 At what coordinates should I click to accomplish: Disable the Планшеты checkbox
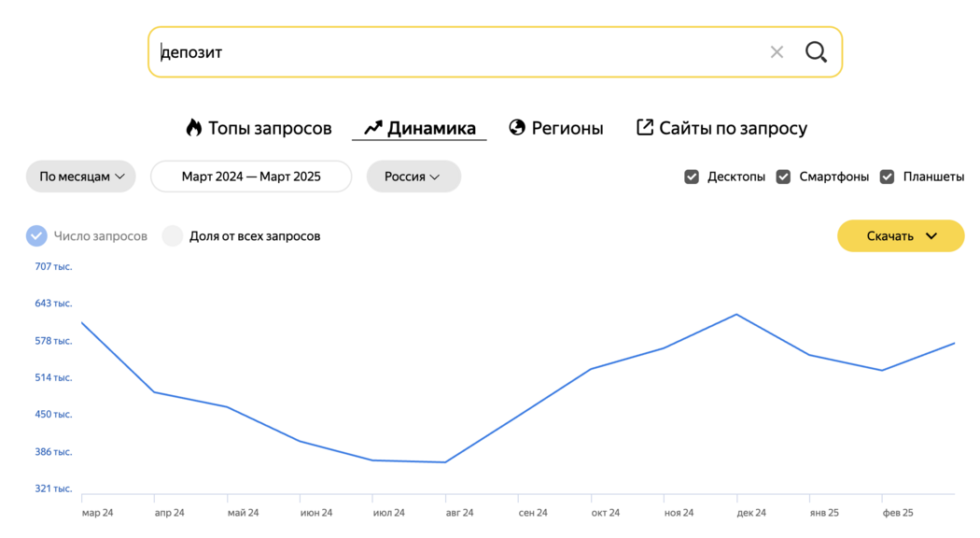(x=887, y=177)
